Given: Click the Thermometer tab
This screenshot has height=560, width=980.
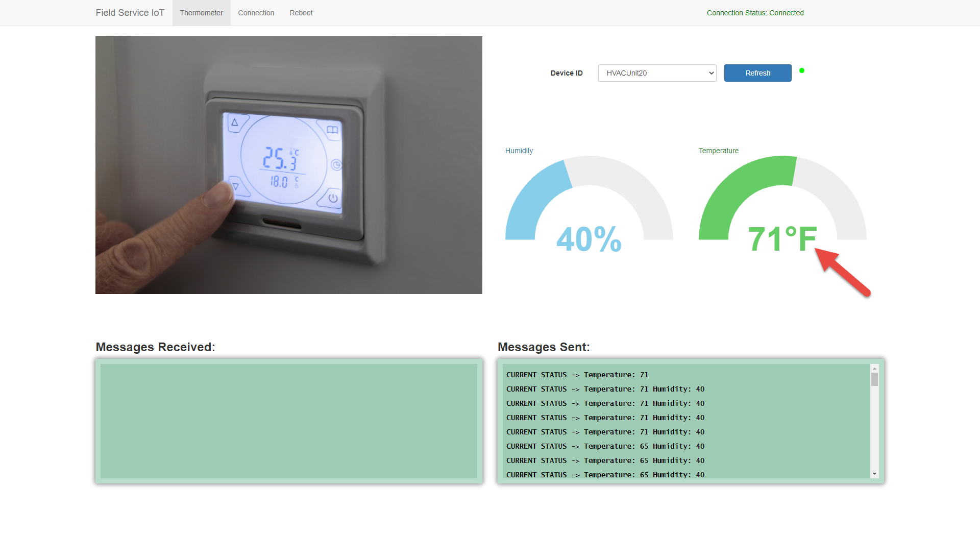Looking at the screenshot, I should point(201,13).
